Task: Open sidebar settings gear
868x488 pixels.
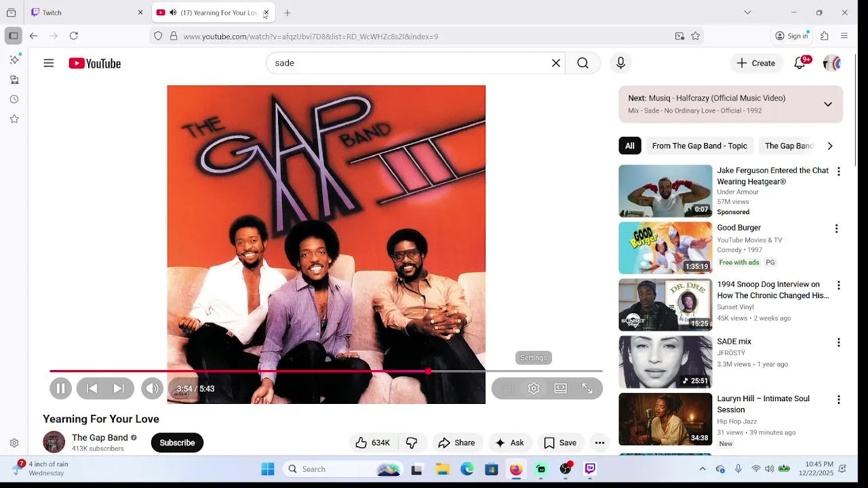Action: pyautogui.click(x=14, y=443)
